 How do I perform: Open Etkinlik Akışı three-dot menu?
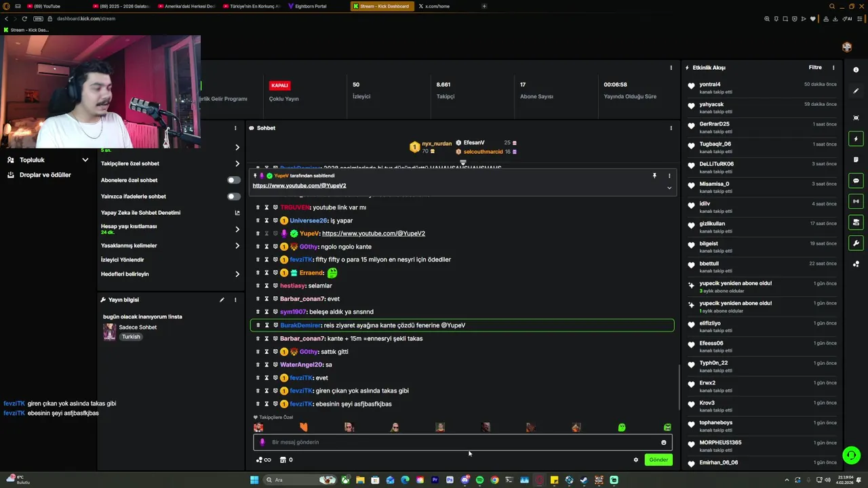(833, 68)
